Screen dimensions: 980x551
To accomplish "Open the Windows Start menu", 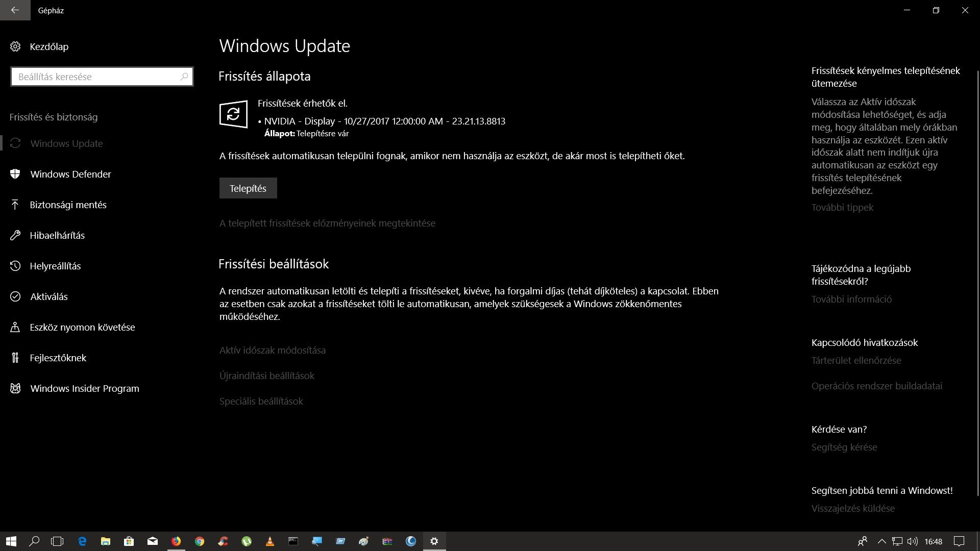I will pos(11,541).
